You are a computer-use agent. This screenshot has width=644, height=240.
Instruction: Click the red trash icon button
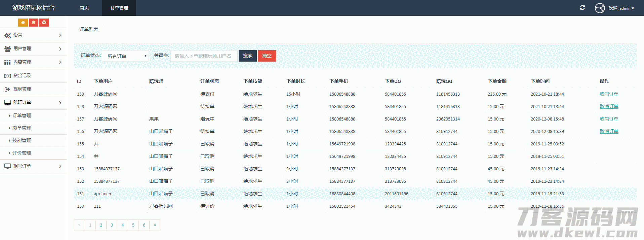(x=33, y=23)
